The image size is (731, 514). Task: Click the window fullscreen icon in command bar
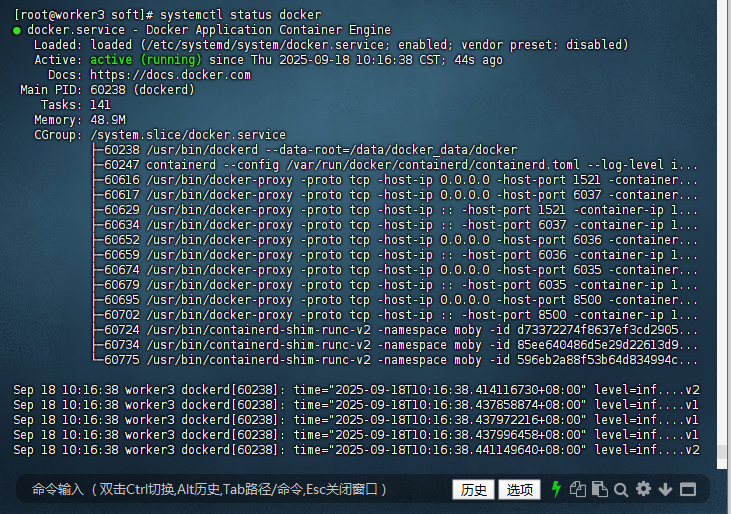(688, 490)
